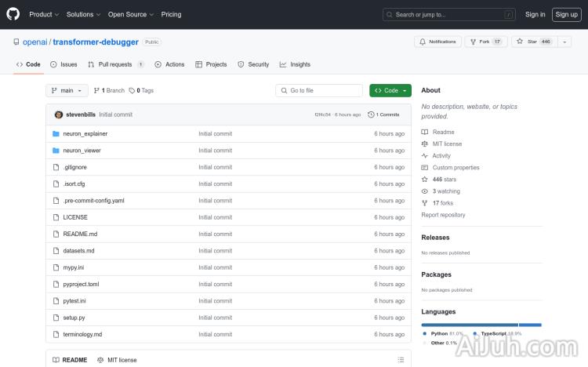Switch to the Security tab
The image size is (588, 367).
253,64
